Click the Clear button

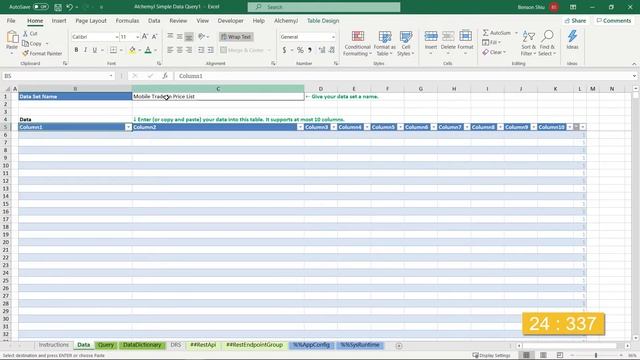(494, 52)
